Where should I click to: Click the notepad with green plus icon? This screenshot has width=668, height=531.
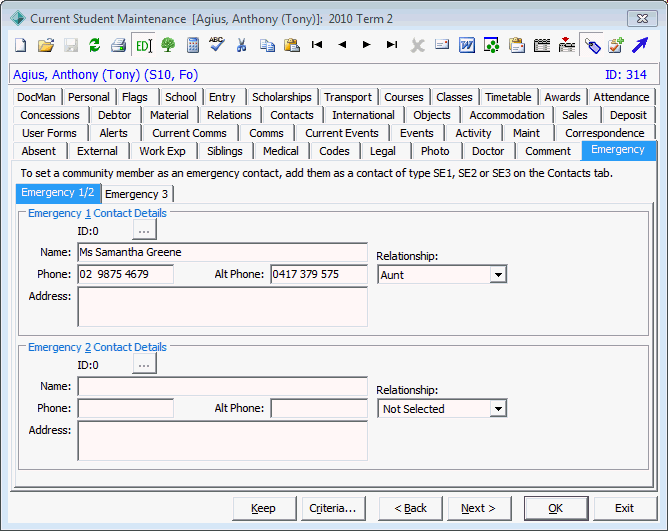(x=616, y=45)
